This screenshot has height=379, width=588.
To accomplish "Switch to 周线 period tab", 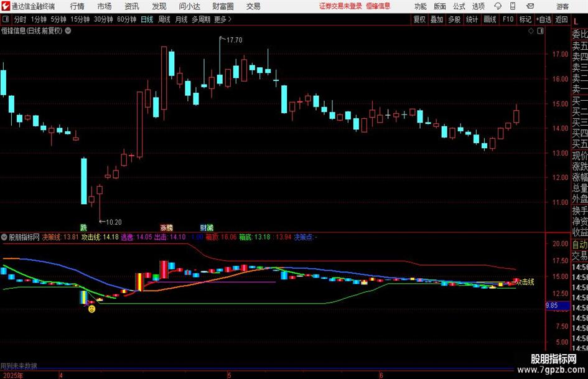I will coord(164,19).
